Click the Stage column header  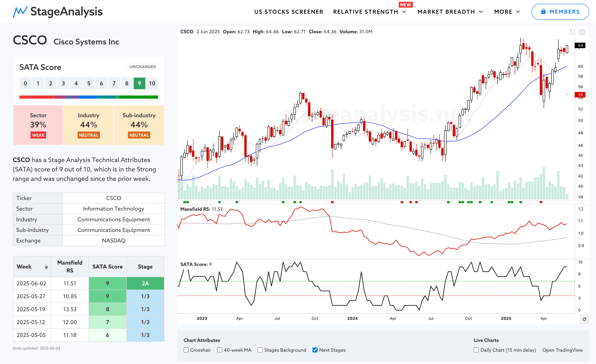tap(145, 267)
